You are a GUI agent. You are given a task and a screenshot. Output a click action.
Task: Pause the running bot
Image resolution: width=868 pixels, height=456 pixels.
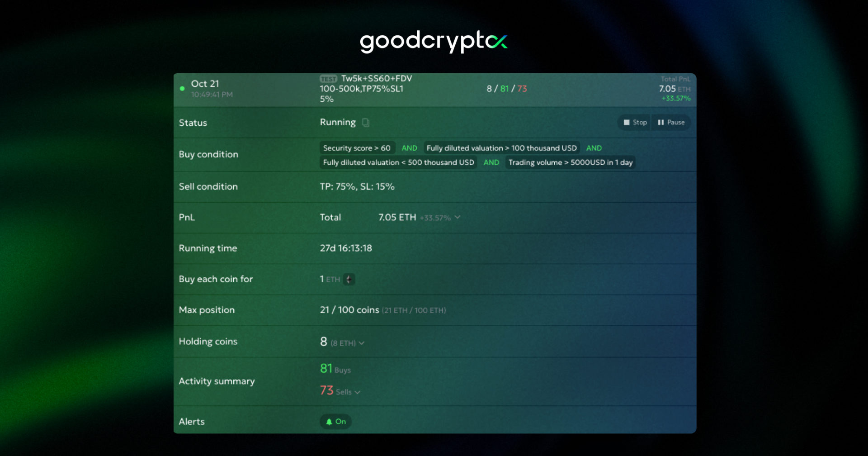671,123
